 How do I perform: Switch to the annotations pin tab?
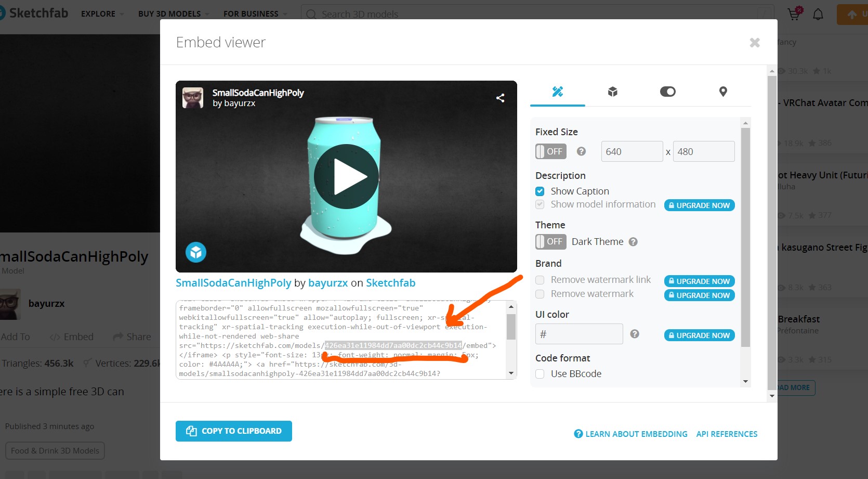[722, 92]
